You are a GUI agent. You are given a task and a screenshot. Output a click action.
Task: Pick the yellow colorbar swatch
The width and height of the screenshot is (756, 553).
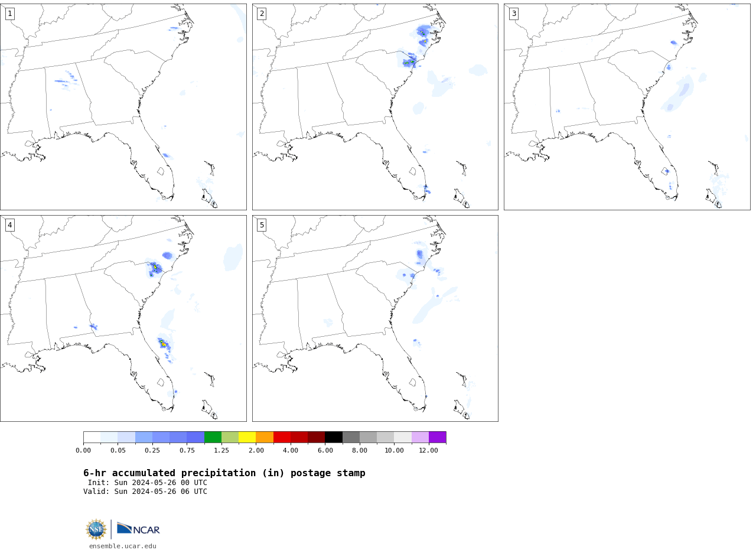click(x=247, y=437)
